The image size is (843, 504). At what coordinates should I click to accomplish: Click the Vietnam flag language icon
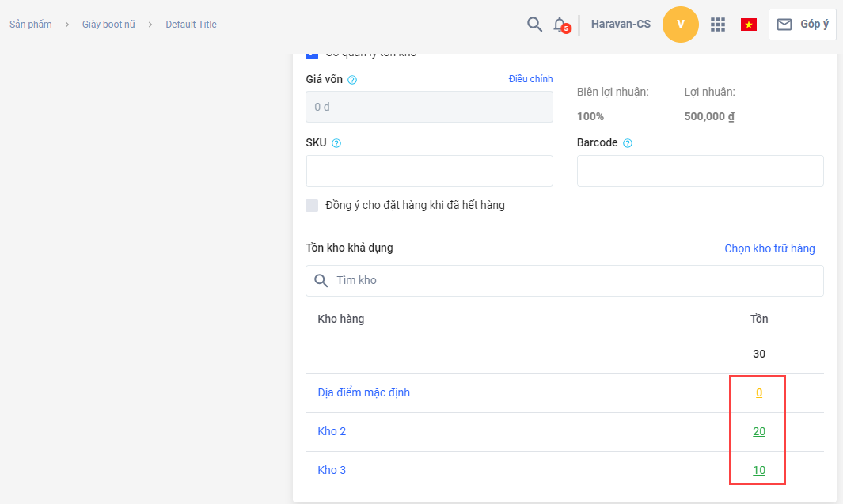click(x=748, y=25)
